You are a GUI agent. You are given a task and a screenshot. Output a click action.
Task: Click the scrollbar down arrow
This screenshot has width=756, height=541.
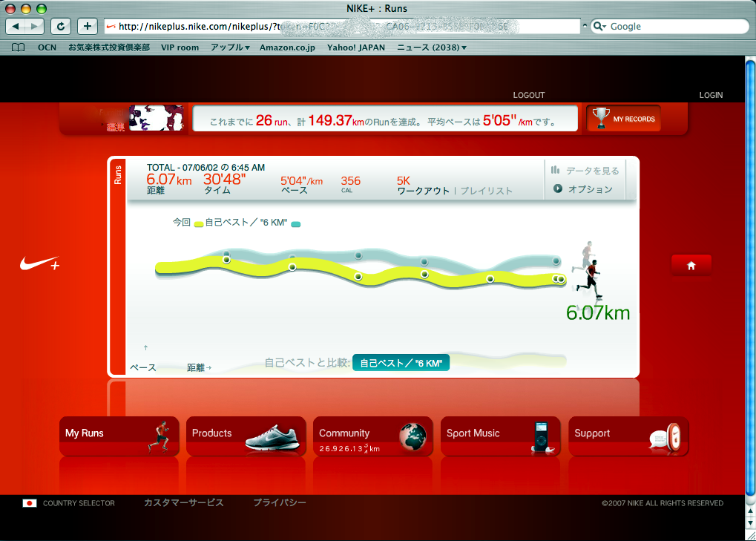[x=750, y=523]
